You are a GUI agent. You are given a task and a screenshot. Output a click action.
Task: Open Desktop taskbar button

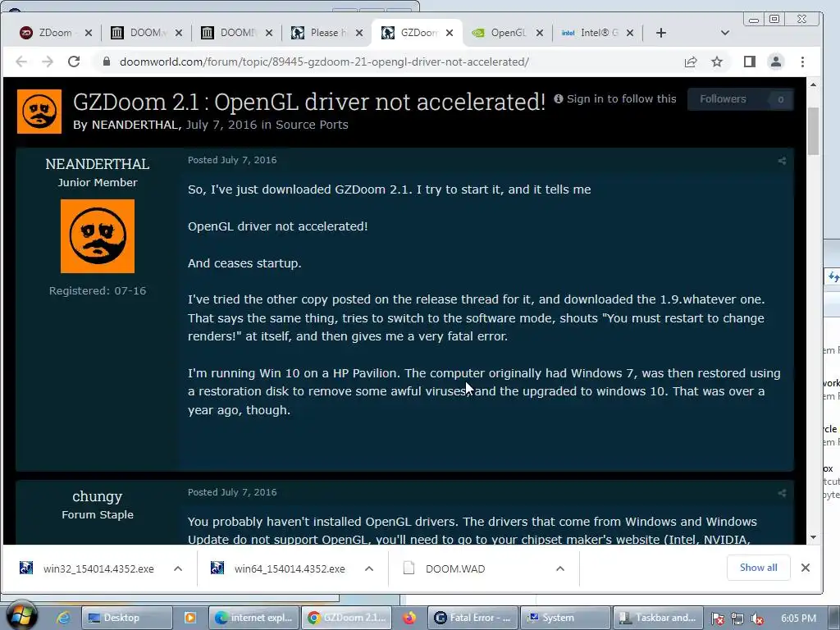click(x=127, y=619)
